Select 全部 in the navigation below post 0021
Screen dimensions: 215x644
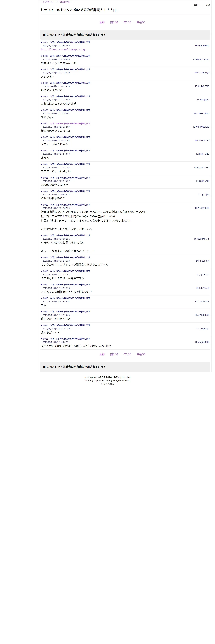pyautogui.click(x=102, y=354)
